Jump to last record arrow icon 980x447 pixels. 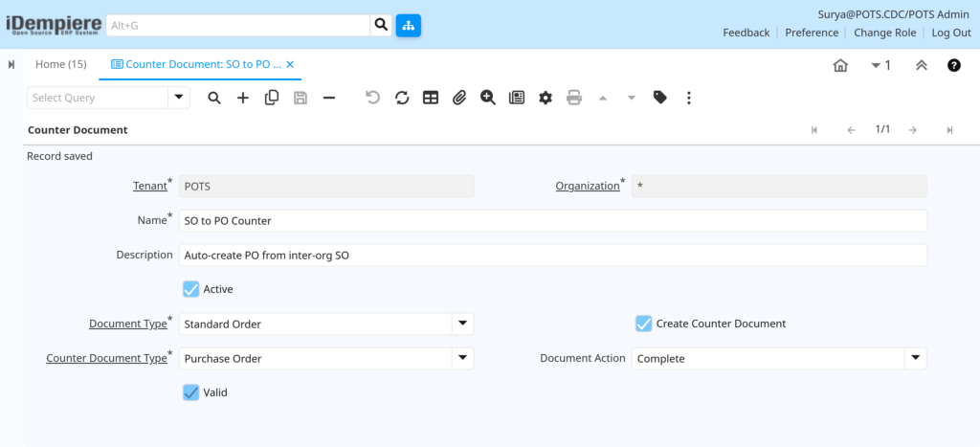point(949,130)
